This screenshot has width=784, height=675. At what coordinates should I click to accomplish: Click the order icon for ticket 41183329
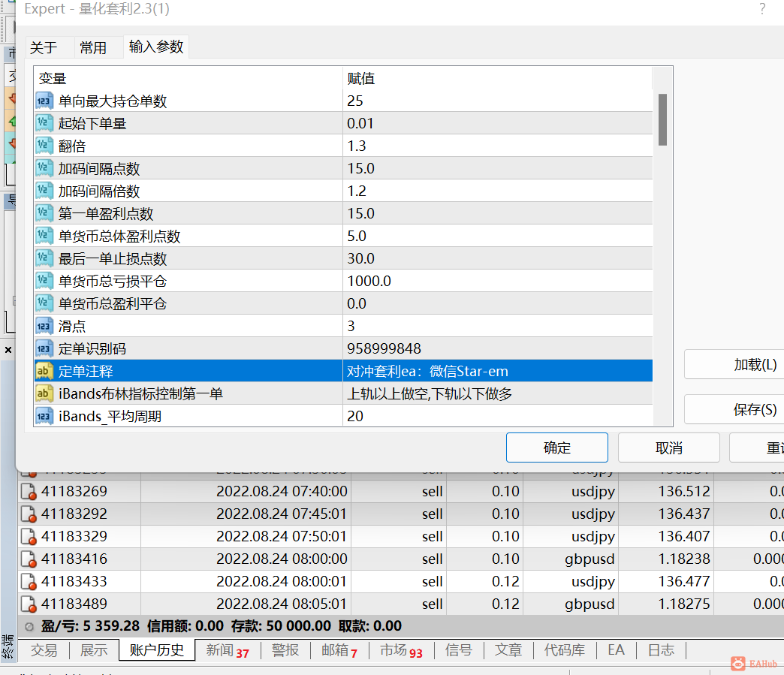(29, 537)
